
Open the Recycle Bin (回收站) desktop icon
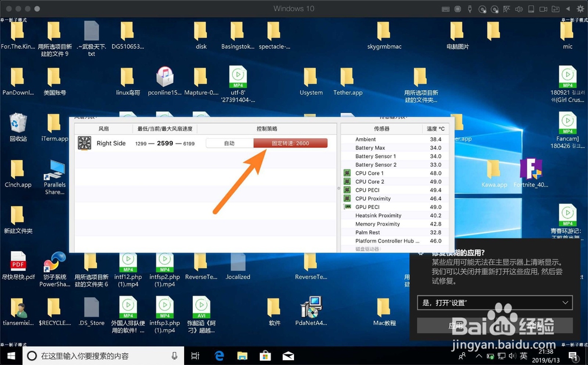pyautogui.click(x=18, y=127)
